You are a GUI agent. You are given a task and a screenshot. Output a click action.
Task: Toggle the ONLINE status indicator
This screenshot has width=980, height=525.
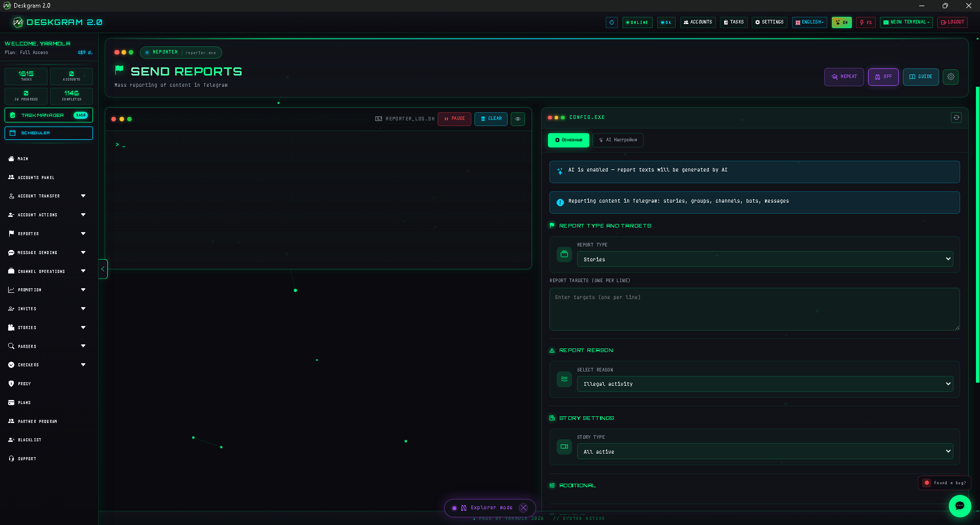[637, 22]
